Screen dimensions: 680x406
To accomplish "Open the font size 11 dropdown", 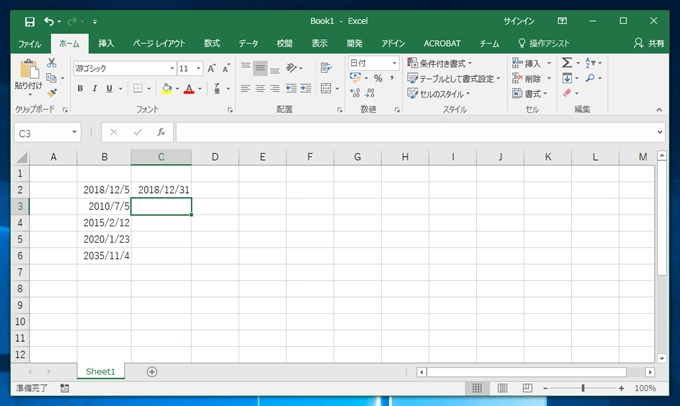I will (198, 69).
